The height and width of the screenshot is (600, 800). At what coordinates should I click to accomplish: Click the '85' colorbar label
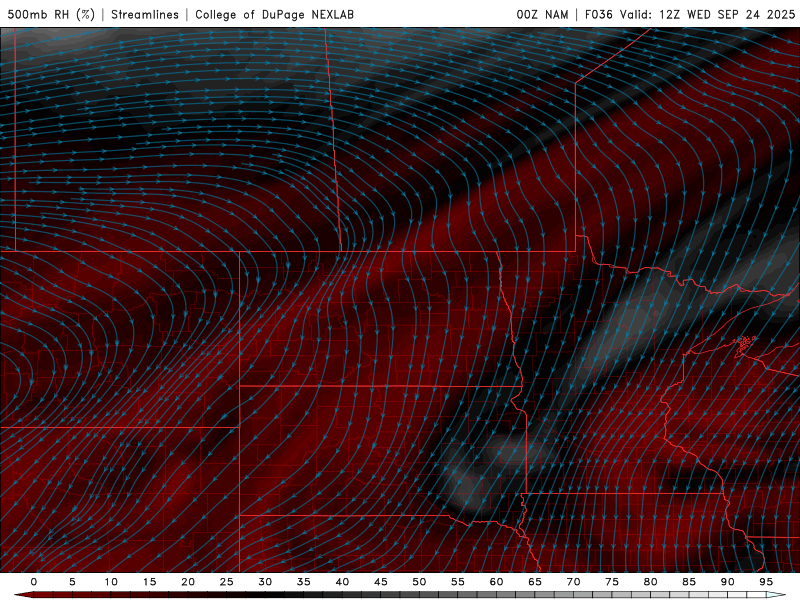[x=688, y=582]
